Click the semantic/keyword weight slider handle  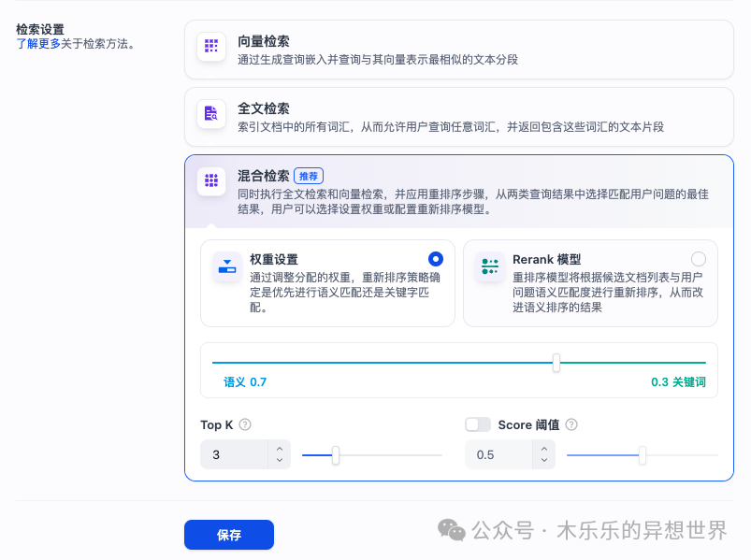coord(556,363)
